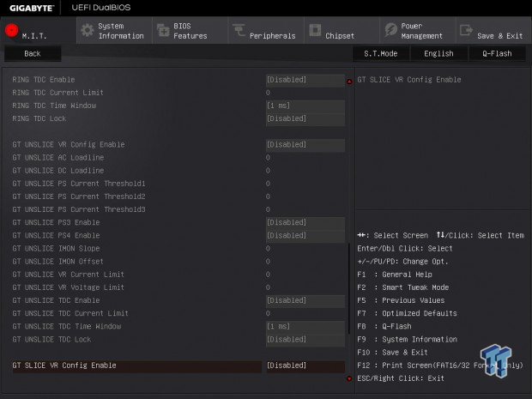Click the BIOS Features chip icon

click(x=163, y=31)
